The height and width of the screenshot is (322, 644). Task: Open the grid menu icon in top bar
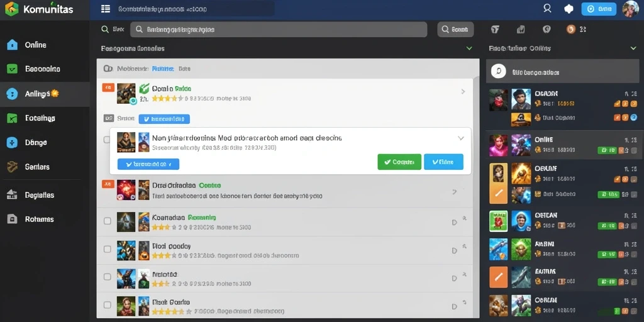click(106, 9)
